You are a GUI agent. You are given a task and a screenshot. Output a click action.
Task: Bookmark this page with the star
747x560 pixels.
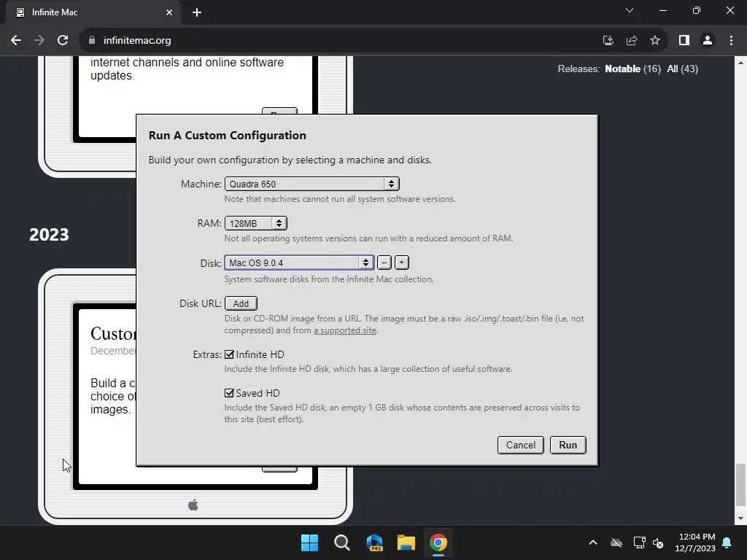coord(655,41)
